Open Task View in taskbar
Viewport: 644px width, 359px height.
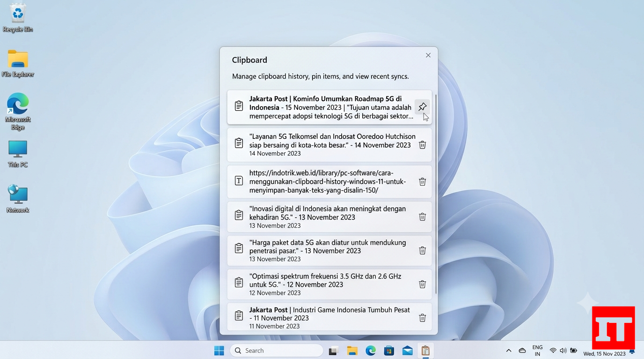tap(333, 351)
